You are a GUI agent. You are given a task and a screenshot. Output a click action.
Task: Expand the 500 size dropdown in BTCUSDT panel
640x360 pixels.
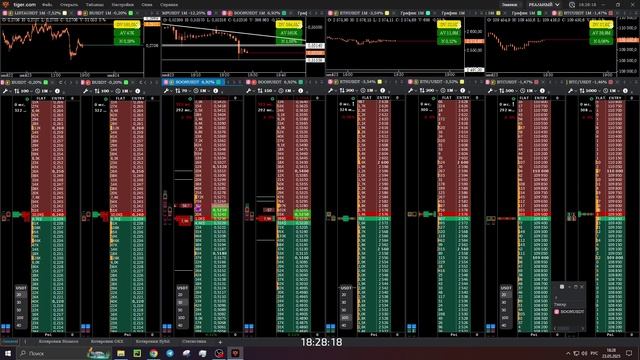tap(509, 91)
